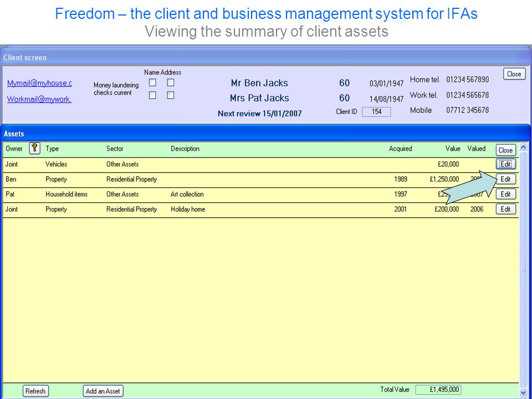Click the Work tel number 01234 565678
The height and width of the screenshot is (399, 532).
pyautogui.click(x=468, y=95)
